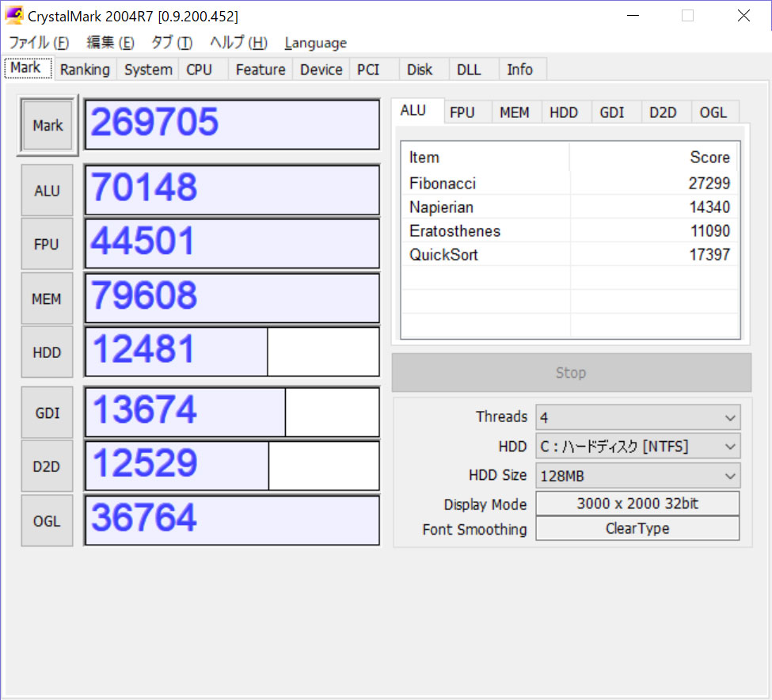The height and width of the screenshot is (700, 772).
Task: Click the FPU score 44501
Action: [x=232, y=244]
